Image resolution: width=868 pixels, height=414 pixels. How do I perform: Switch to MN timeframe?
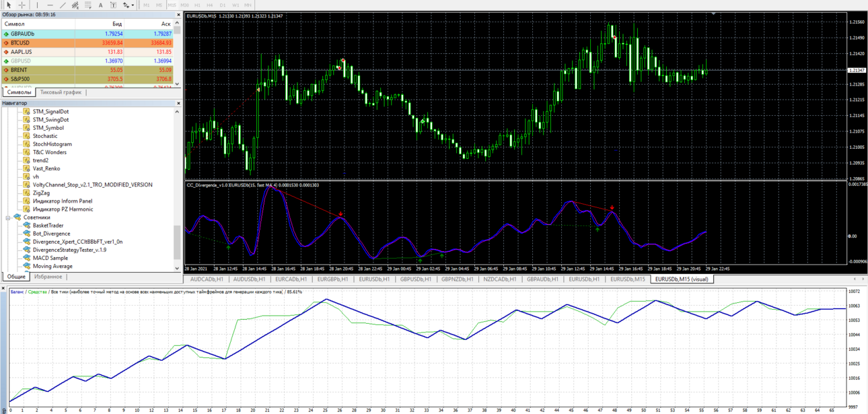pyautogui.click(x=248, y=5)
